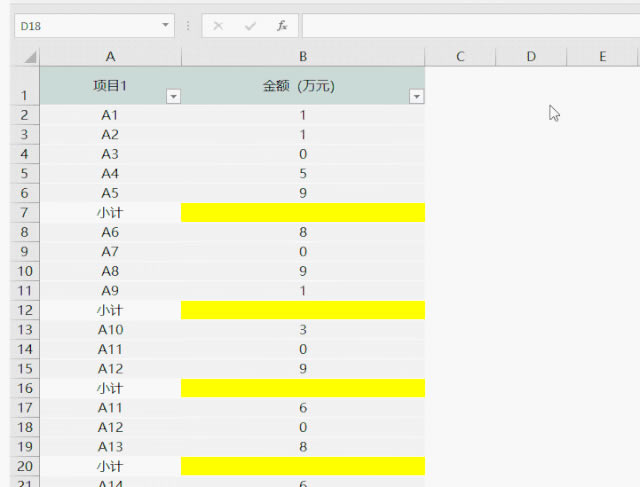Click the amount 0 in row 18
640x487 pixels.
(303, 427)
